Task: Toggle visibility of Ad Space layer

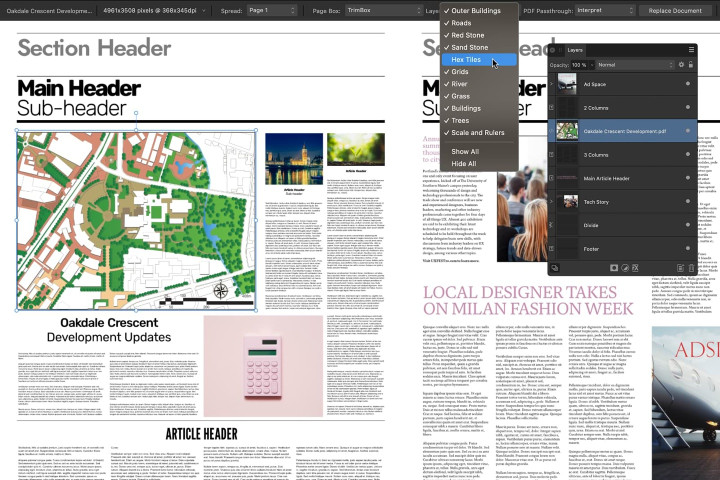Action: (688, 84)
